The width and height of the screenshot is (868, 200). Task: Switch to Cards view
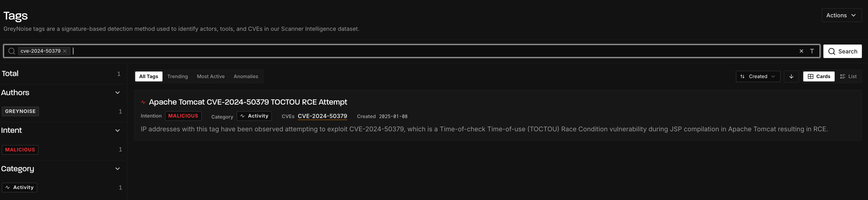(x=819, y=77)
